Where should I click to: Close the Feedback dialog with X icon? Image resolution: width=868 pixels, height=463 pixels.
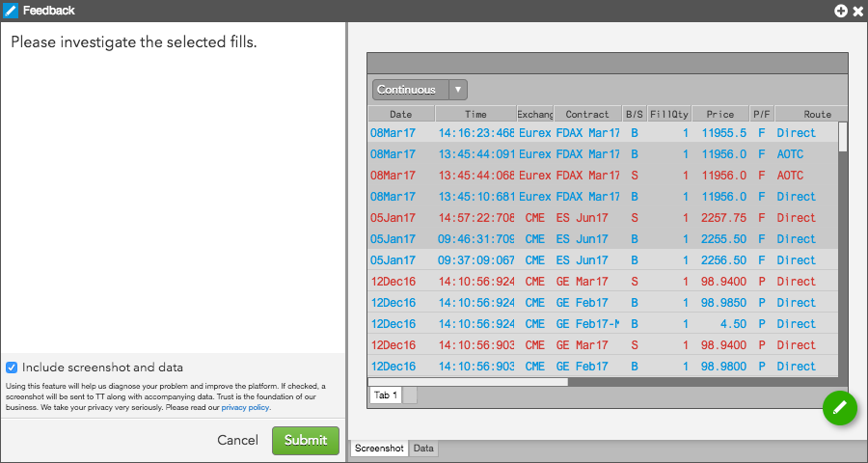click(x=858, y=11)
